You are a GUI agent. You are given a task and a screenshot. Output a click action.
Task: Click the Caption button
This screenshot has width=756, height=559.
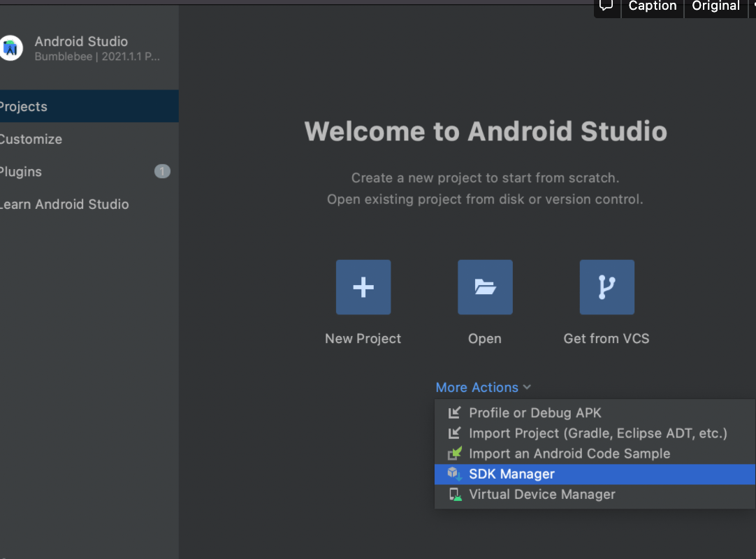pyautogui.click(x=653, y=6)
